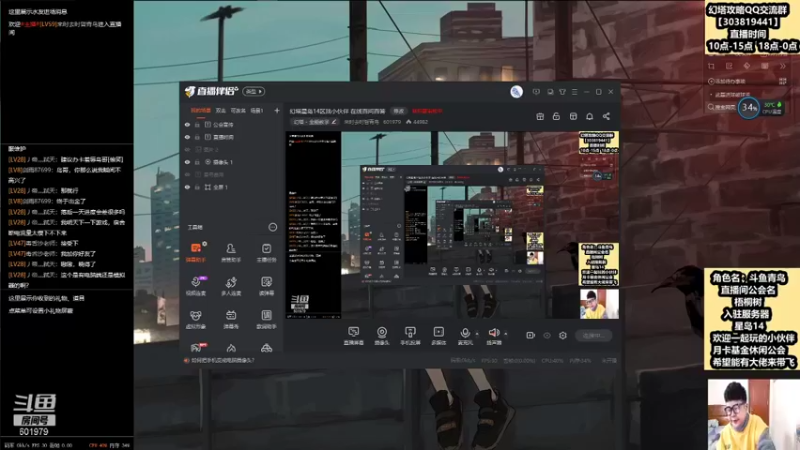The height and width of the screenshot is (450, 800).
Task: Open the shop icon left of the bell
Action: [x=573, y=116]
